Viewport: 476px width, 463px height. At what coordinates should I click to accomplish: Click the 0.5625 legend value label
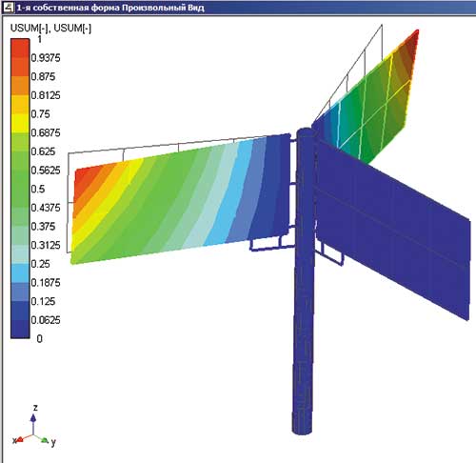[46, 171]
